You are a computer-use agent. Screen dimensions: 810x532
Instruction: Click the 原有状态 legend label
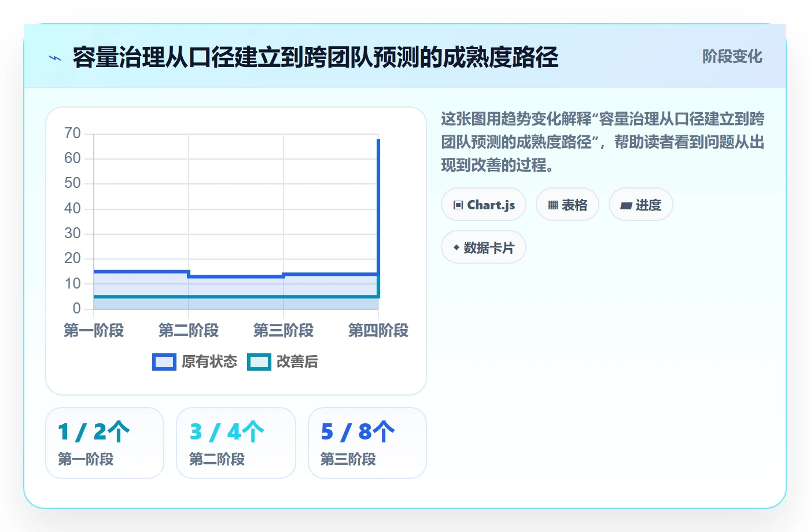(x=209, y=362)
